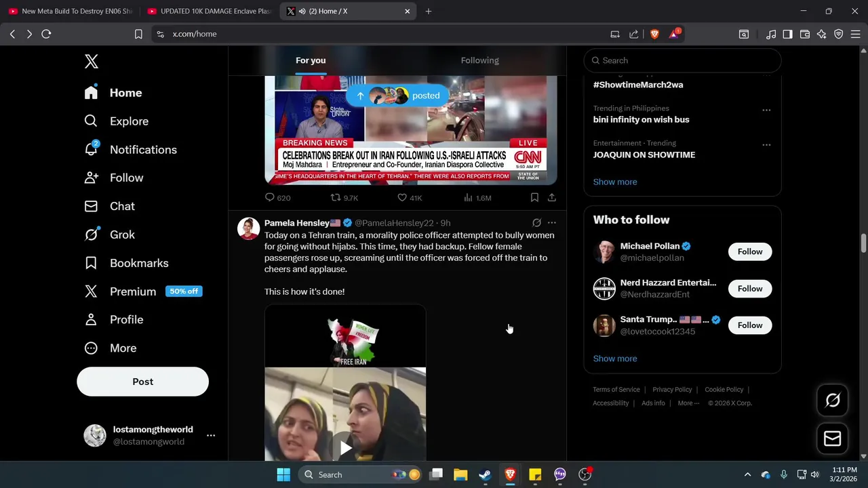
Task: Open Grok from the sidebar
Action: tap(109, 235)
